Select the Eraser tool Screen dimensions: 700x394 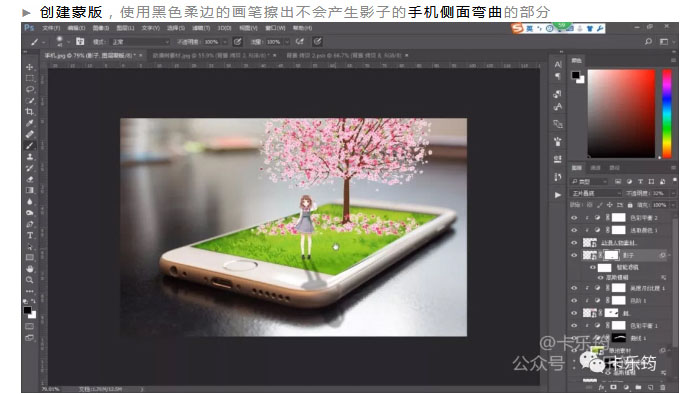pyautogui.click(x=29, y=179)
